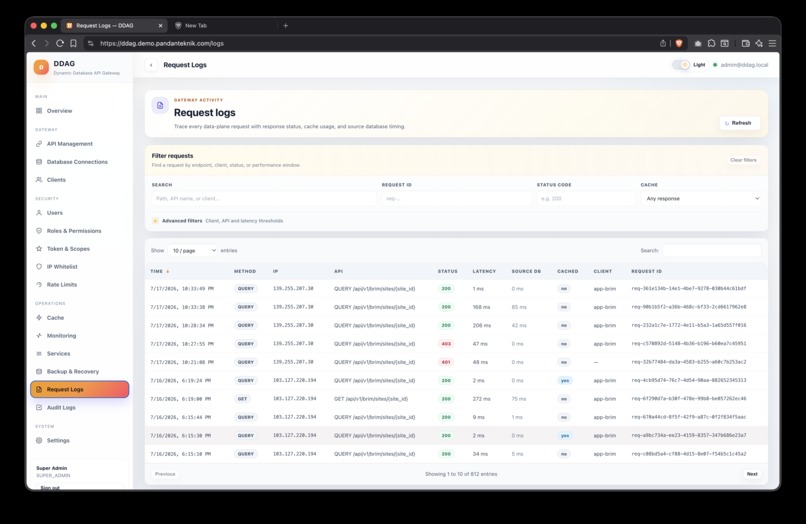This screenshot has height=524, width=806.
Task: Open the Audit Logs icon
Action: [39, 407]
